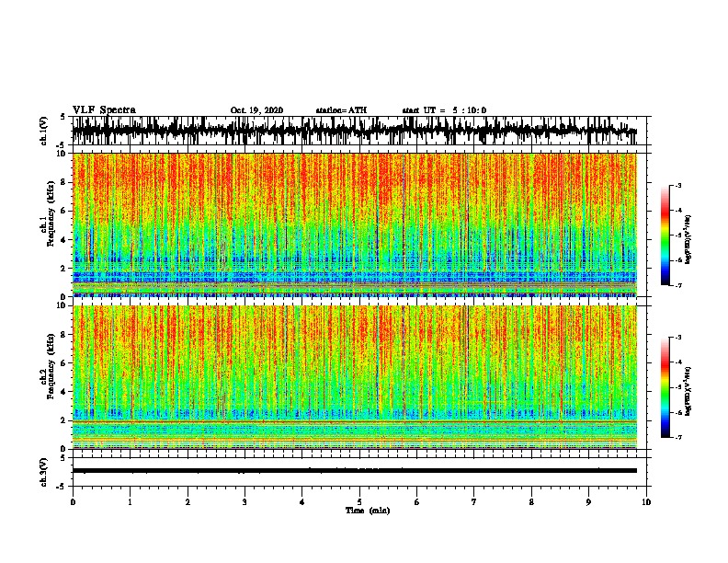Image resolution: width=728 pixels, height=563 pixels.
Task: Click the "10" tick label on the time axis
Action: 646,502
